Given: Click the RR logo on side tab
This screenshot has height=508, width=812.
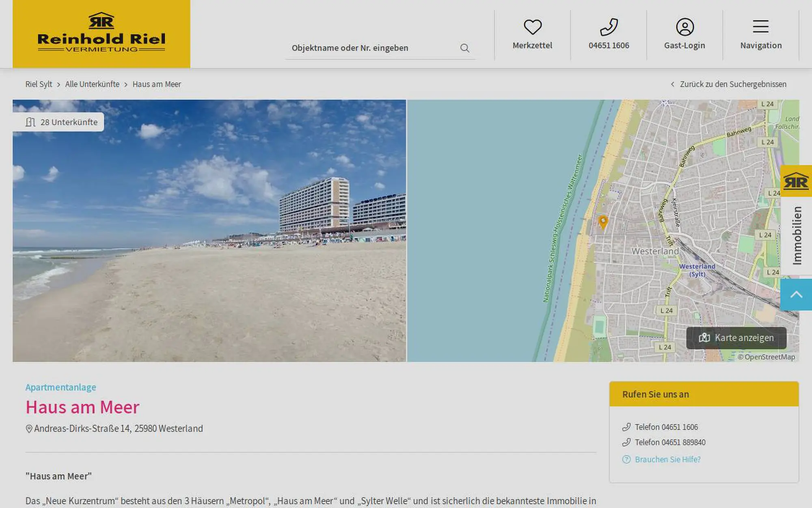Looking at the screenshot, I should click(x=796, y=181).
